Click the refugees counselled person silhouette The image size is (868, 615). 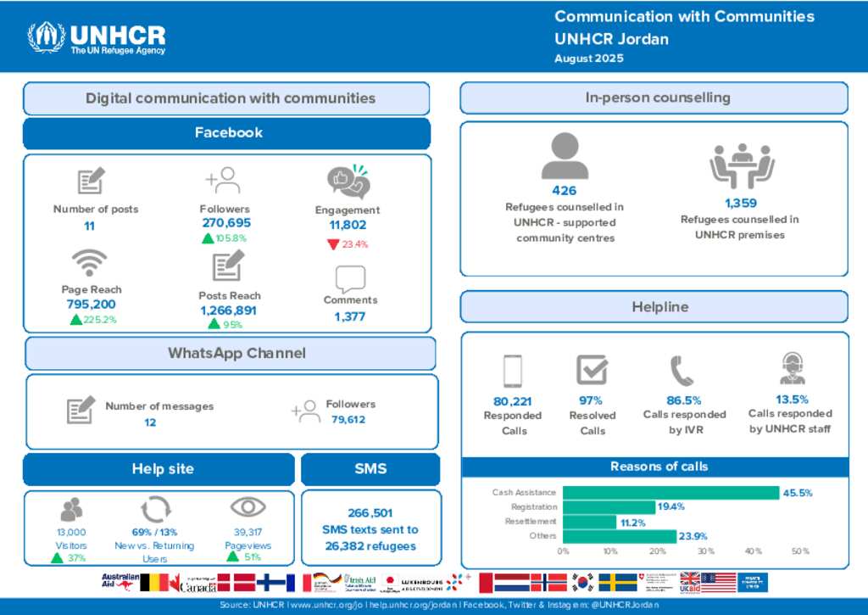564,156
